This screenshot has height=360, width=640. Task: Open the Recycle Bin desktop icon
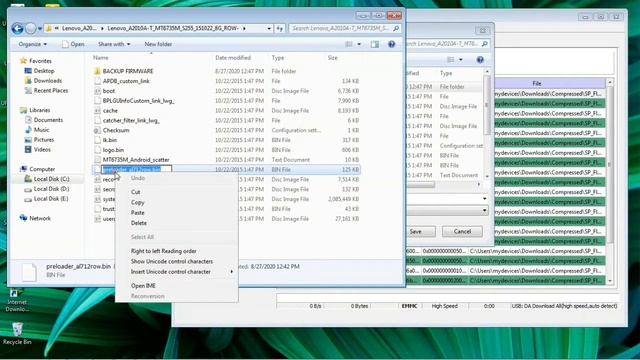click(17, 333)
